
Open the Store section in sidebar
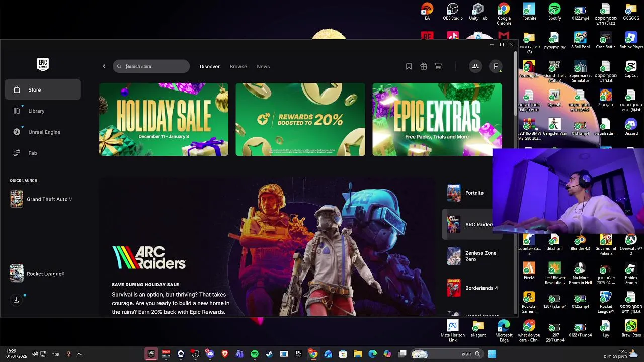(x=43, y=89)
